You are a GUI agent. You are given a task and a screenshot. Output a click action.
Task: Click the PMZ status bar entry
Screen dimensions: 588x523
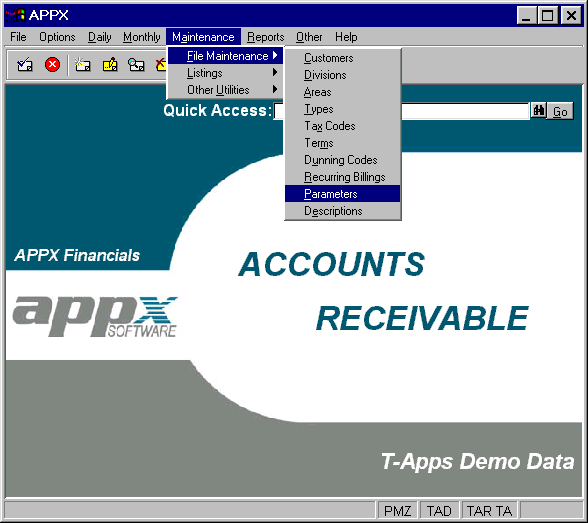pos(397,511)
